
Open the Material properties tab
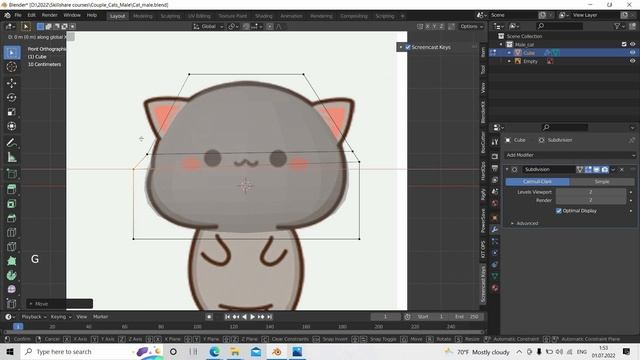pos(495,288)
